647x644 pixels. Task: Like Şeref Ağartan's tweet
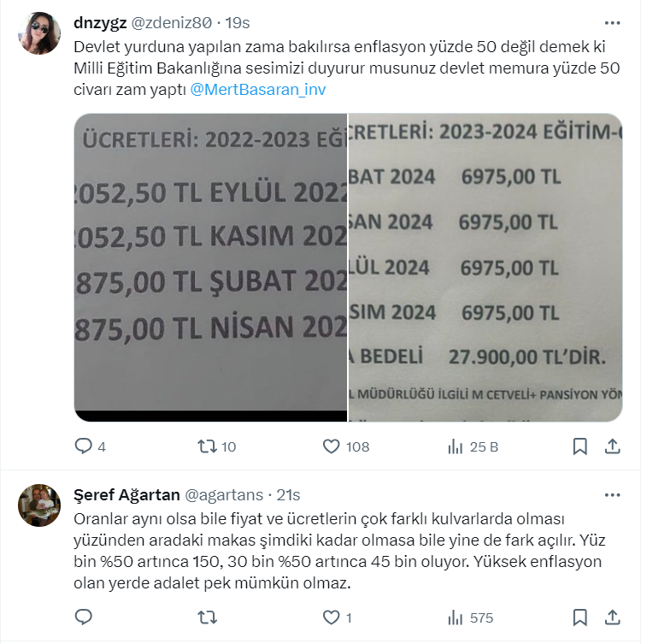tap(331, 617)
